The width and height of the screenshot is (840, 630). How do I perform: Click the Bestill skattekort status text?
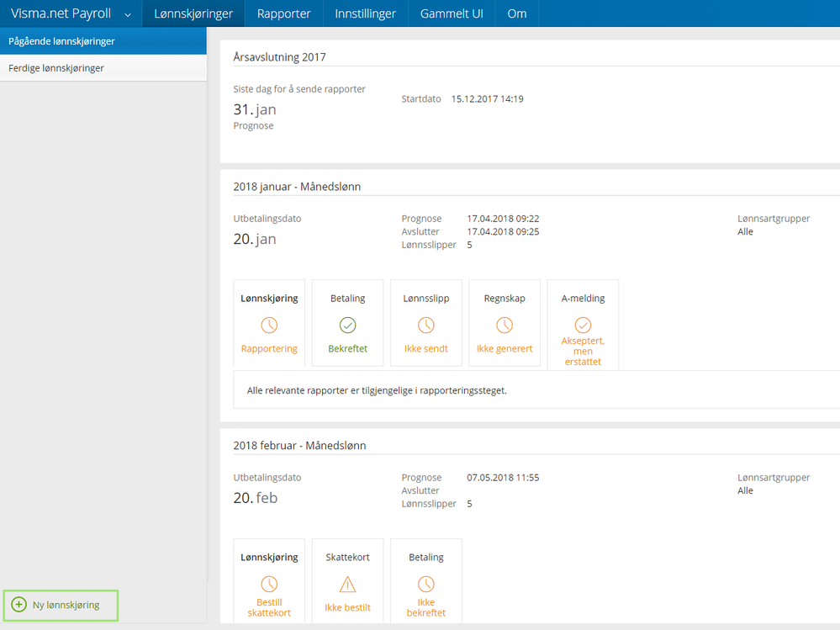[269, 607]
